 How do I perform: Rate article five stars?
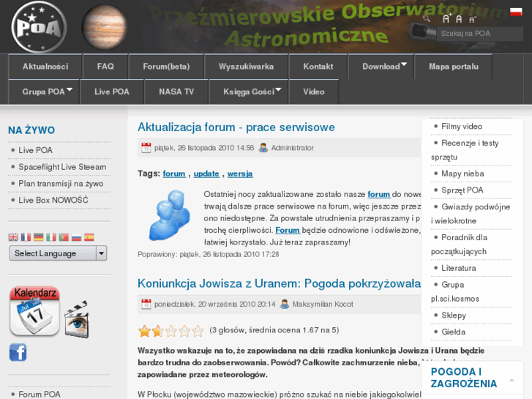[x=198, y=331]
